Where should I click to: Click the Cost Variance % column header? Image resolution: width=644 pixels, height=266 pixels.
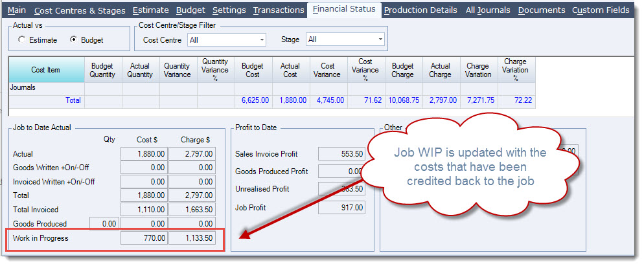pyautogui.click(x=365, y=70)
